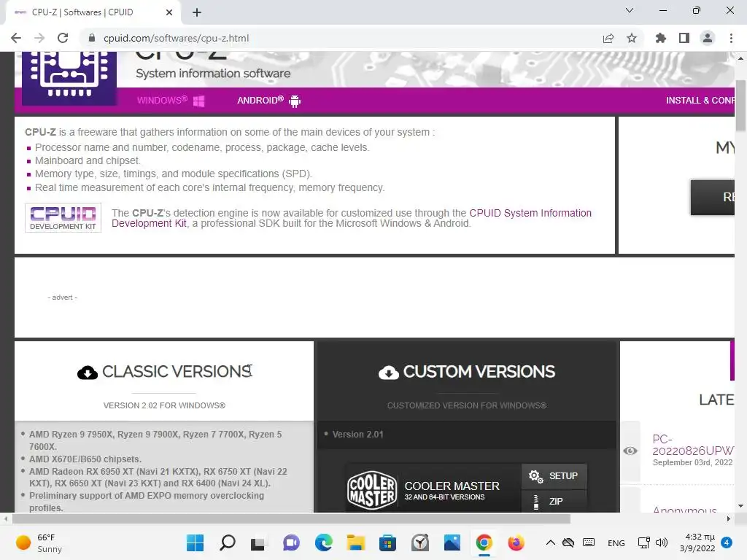Click VERSION 2.02 FOR WINDOWS text
Screen dimensions: 747x560
tap(164, 405)
